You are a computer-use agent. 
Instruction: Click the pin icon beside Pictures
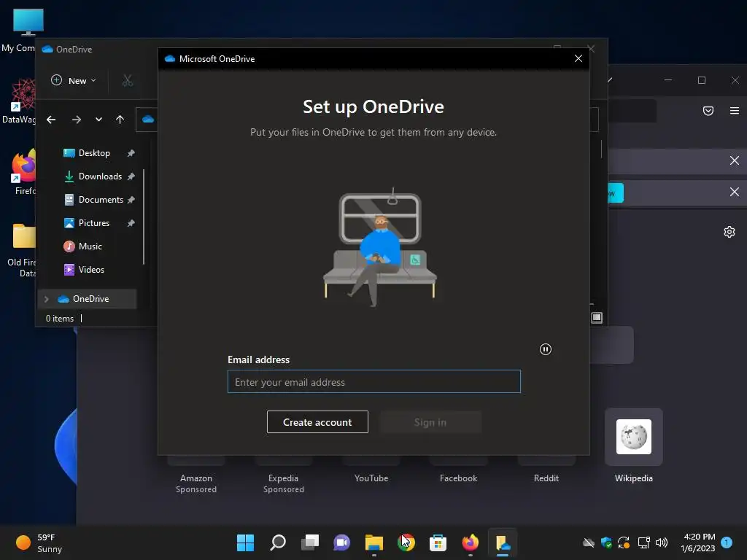(x=131, y=223)
